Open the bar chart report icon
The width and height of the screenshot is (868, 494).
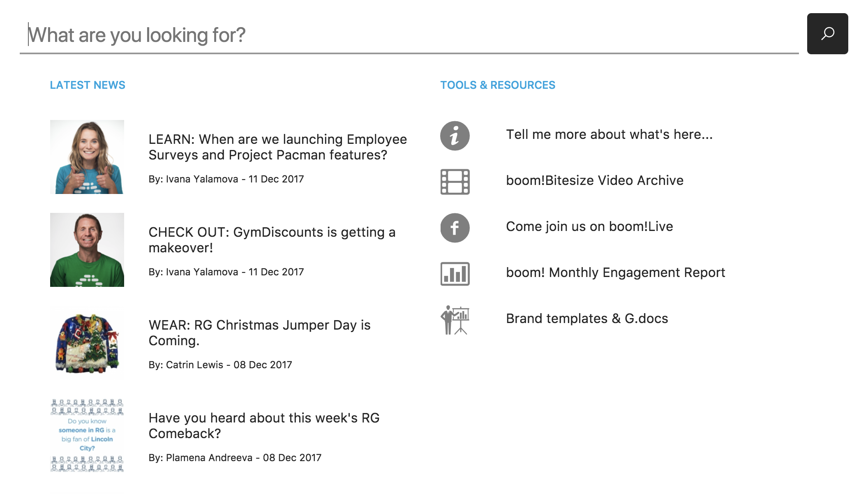click(455, 274)
